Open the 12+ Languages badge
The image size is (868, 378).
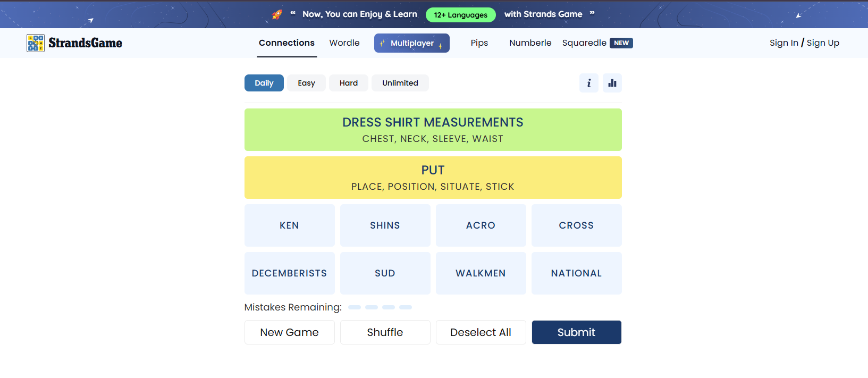click(x=461, y=15)
